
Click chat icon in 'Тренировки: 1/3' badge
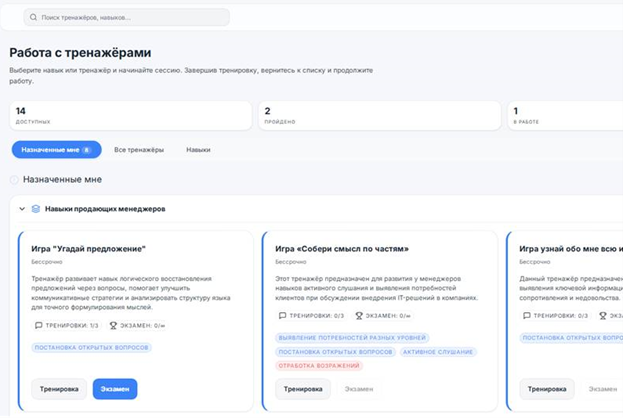click(39, 325)
